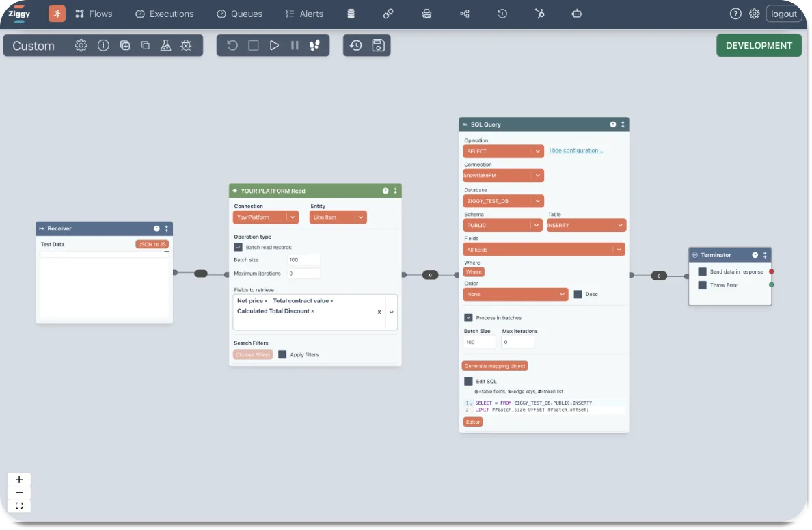Open the database icon in top navigation
The height and width of the screenshot is (530, 812).
coord(351,14)
